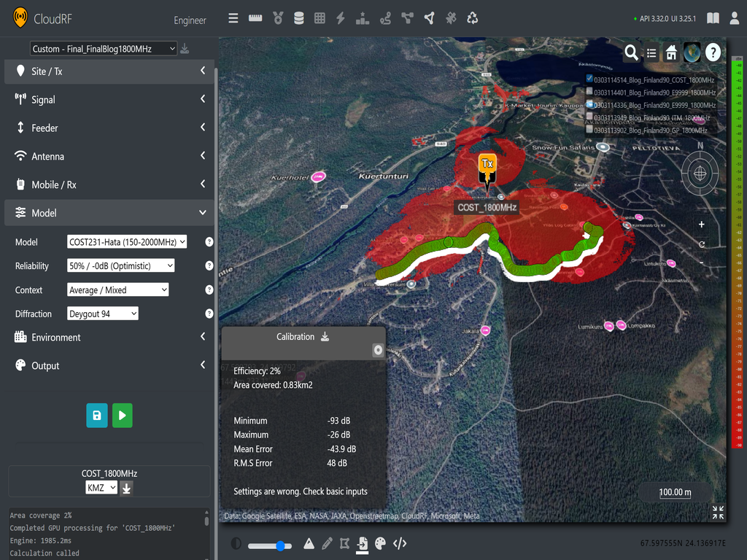The width and height of the screenshot is (747, 560).
Task: Click the layer opacity slider
Action: (x=269, y=545)
